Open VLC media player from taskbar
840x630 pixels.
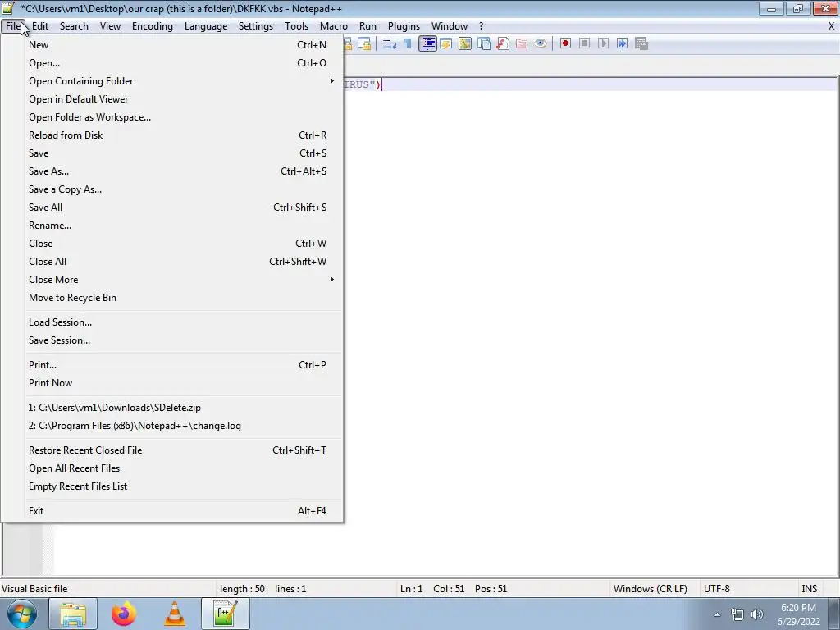(175, 614)
